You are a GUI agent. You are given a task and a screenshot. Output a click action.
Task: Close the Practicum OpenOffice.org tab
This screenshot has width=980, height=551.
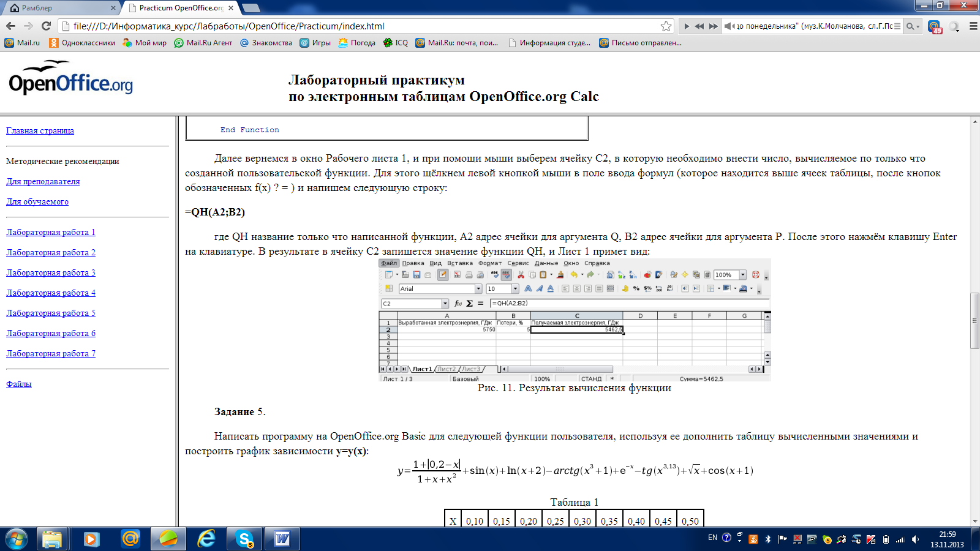231,8
